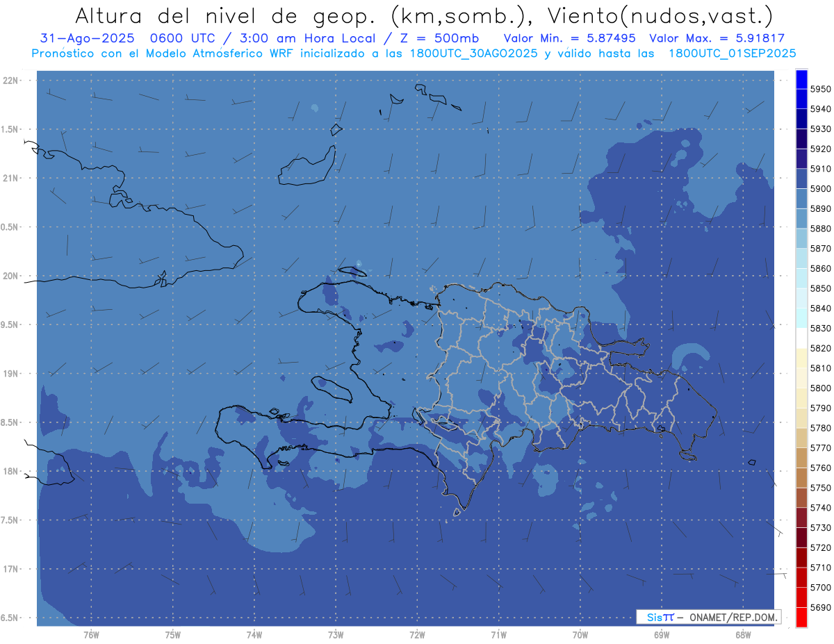Click the "69W" longitude label
834x644 pixels.
click(x=662, y=634)
